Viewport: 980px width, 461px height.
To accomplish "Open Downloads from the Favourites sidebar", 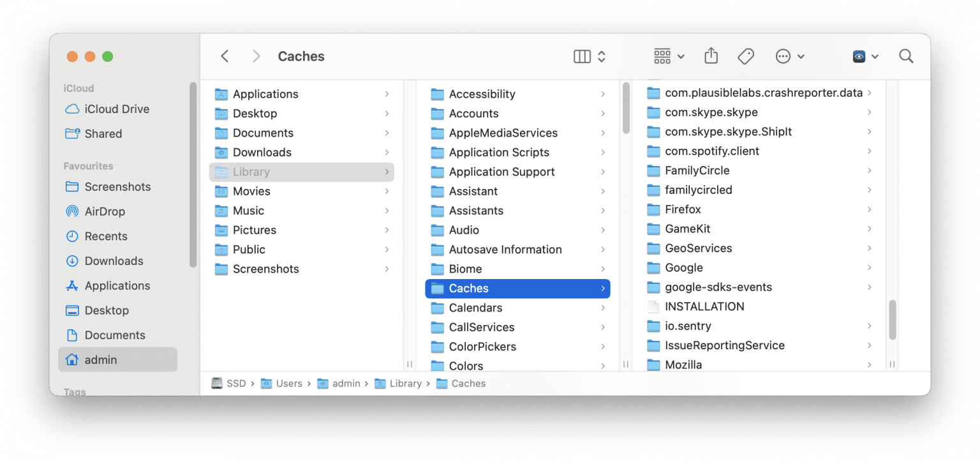I will pos(114,261).
